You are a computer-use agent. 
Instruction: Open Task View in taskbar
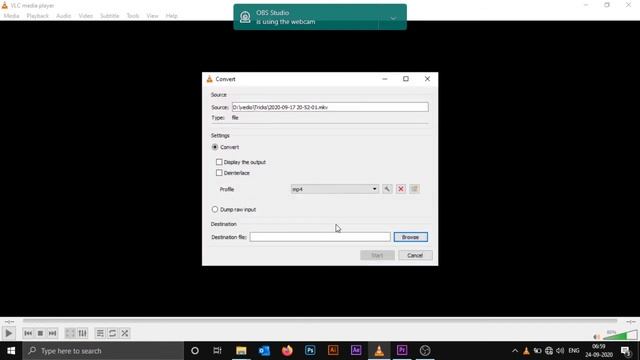[217, 351]
